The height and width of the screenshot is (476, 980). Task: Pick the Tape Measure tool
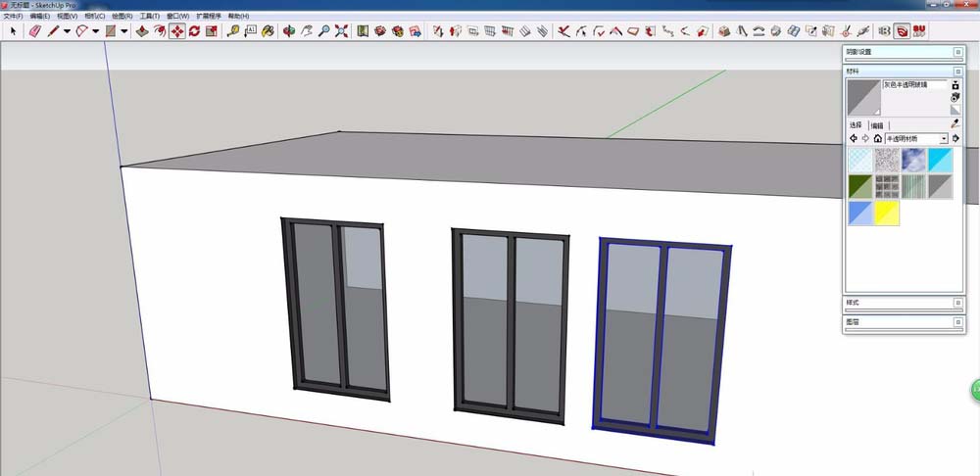[233, 30]
